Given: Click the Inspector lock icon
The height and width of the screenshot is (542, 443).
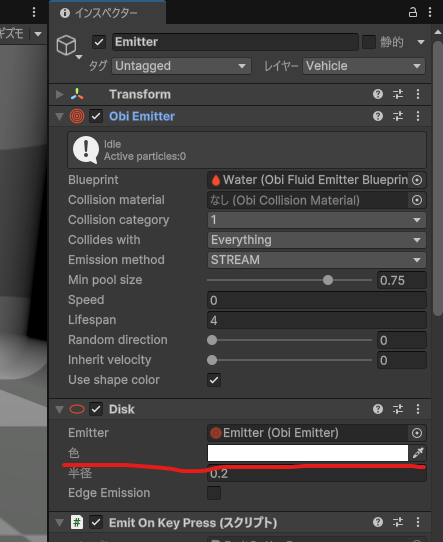Looking at the screenshot, I should coord(413,13).
